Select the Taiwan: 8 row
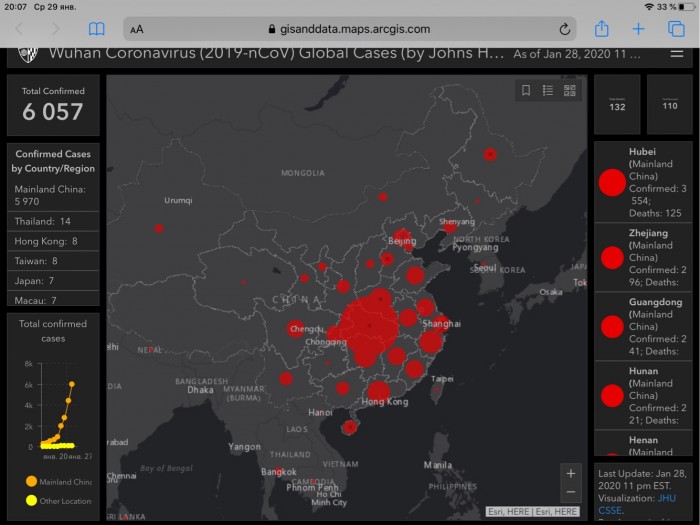This screenshot has width=700, height=525. pos(53,261)
